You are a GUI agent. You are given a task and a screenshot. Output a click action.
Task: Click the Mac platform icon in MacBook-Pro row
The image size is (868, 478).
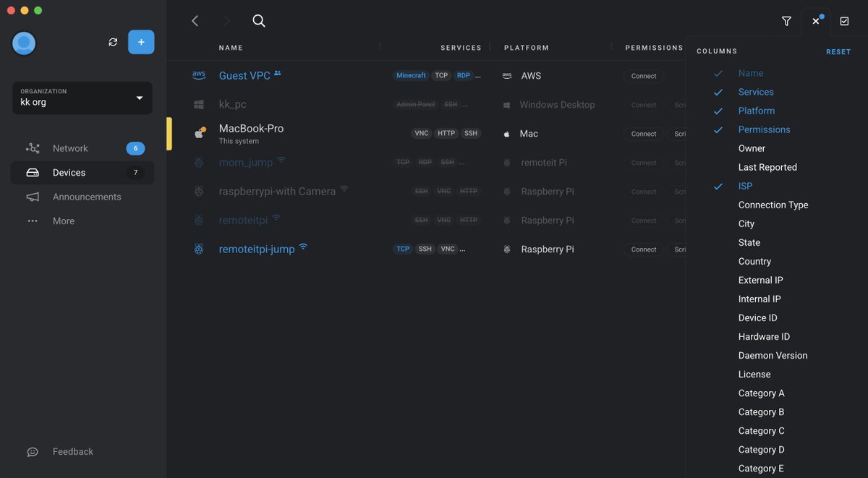(507, 134)
